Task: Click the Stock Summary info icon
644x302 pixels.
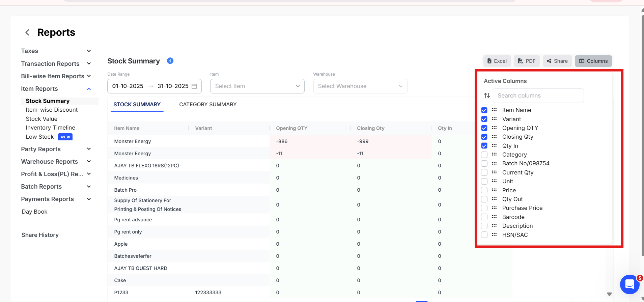Action: click(170, 61)
